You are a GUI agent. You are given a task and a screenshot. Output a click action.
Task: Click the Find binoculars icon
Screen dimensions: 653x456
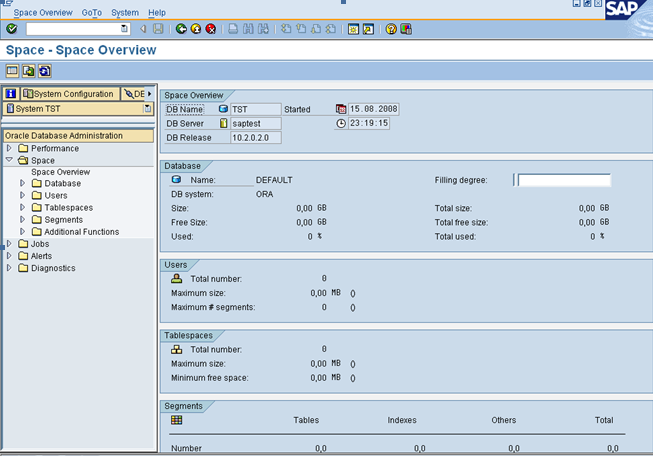[x=248, y=29]
